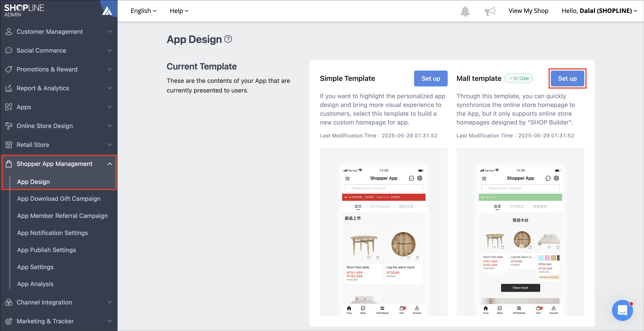Click the alarm clock thumbnail in Simple preview
Viewport: 644px width, 331px height.
403,244
